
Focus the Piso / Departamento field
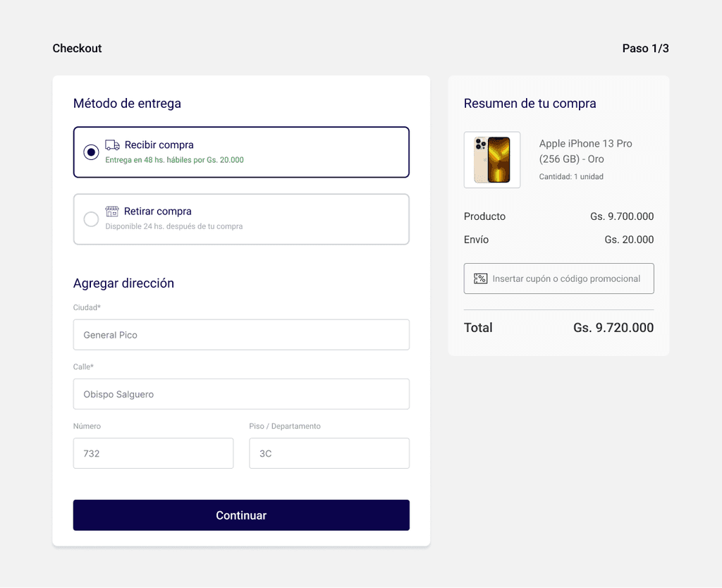click(329, 453)
